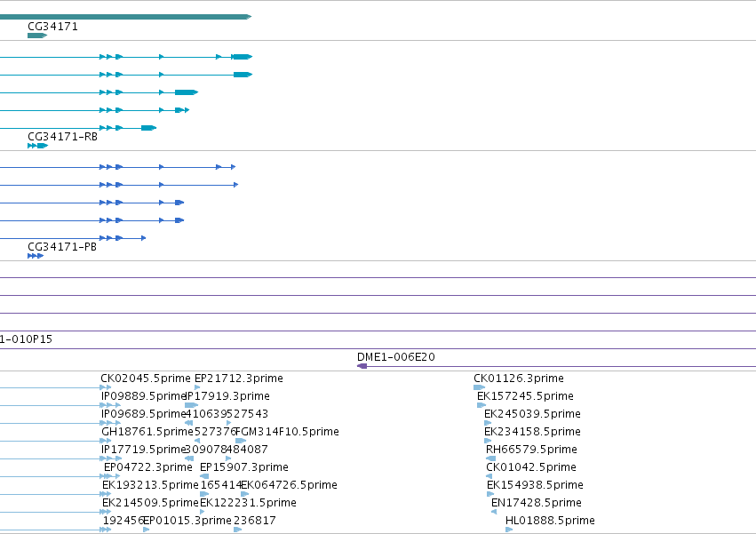756x534 pixels.
Task: Select the feature glyph under HL01888.5prime
Action: [x=509, y=530]
